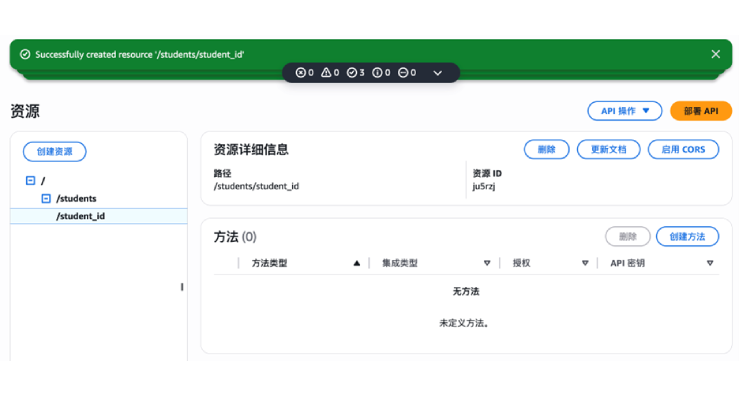The height and width of the screenshot is (415, 739).
Task: Delete the resource using 删除 in details panel
Action: 546,149
